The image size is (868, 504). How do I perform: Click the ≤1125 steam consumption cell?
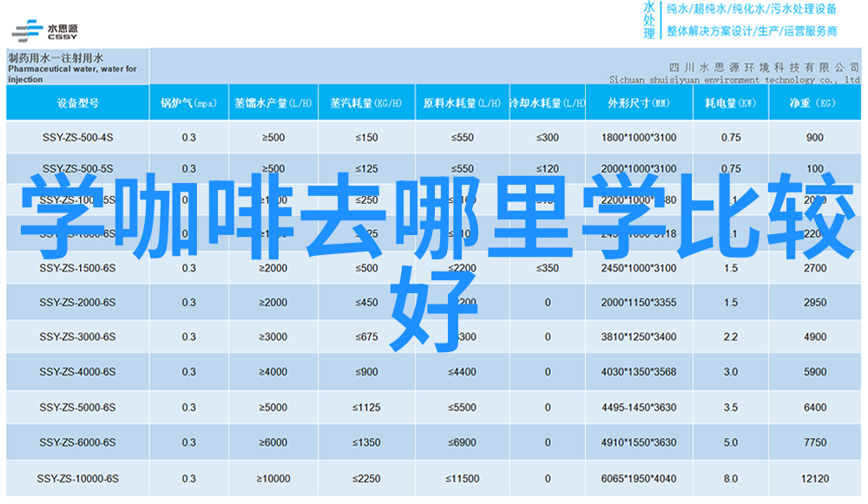point(366,408)
